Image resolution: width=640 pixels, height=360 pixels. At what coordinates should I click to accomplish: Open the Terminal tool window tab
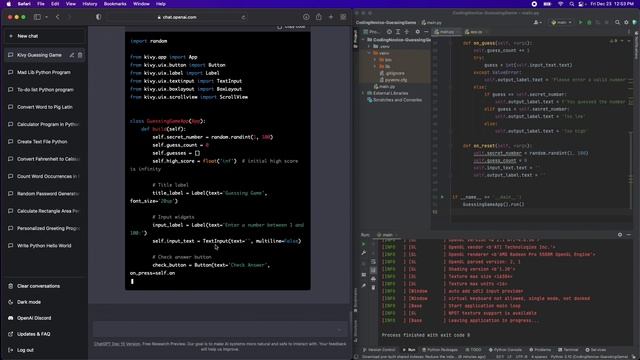568,350
